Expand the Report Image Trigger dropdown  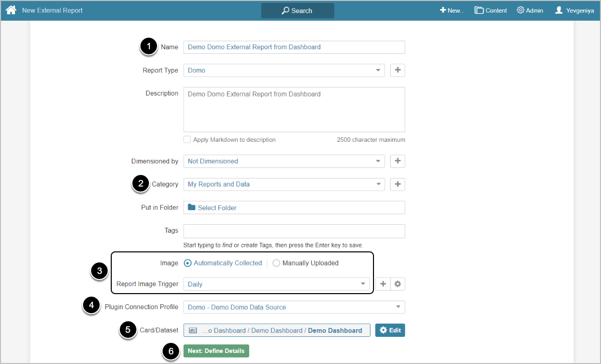coord(276,284)
